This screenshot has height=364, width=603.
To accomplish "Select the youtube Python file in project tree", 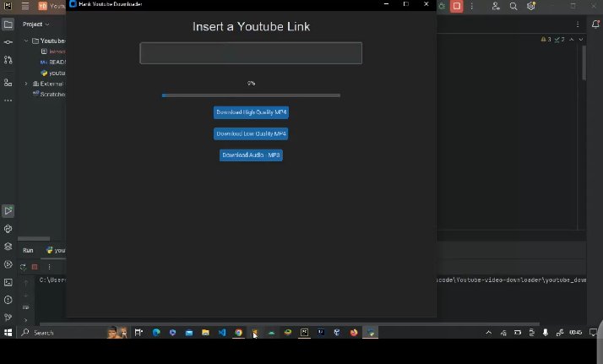I will pos(53,73).
